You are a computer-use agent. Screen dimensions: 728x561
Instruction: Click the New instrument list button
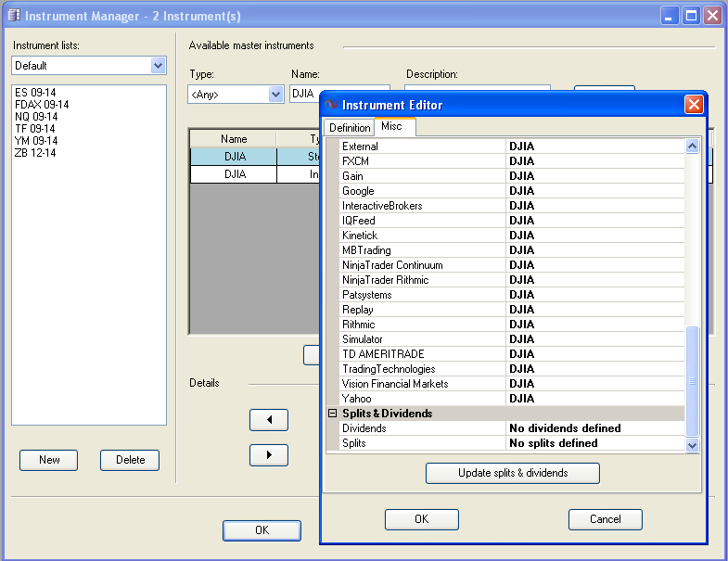pyautogui.click(x=49, y=460)
